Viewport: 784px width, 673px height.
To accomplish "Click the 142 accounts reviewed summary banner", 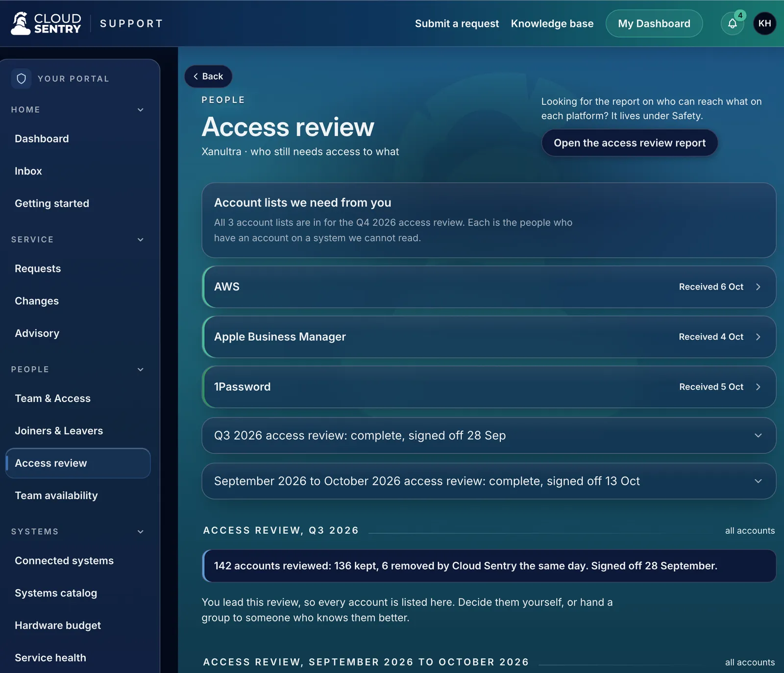I will [489, 566].
